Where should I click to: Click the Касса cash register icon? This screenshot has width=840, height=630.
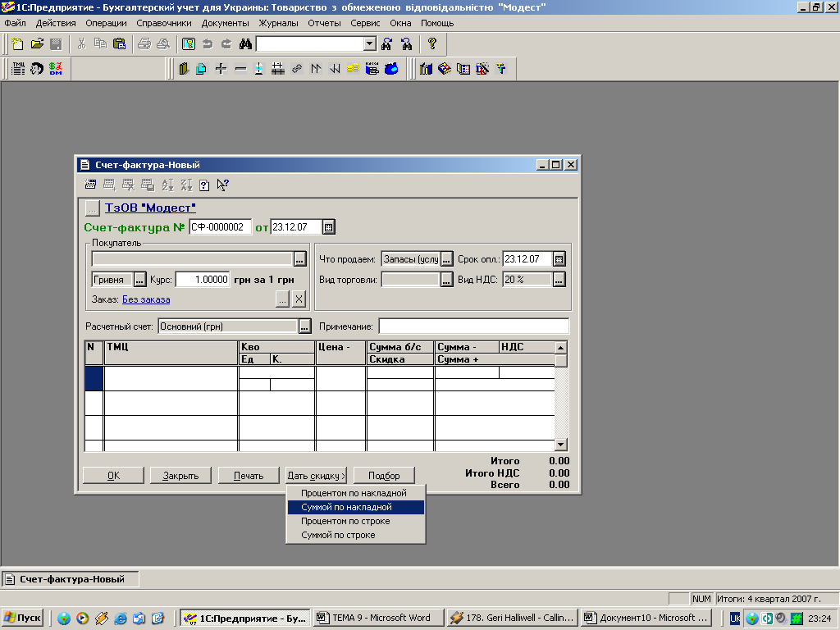point(372,69)
